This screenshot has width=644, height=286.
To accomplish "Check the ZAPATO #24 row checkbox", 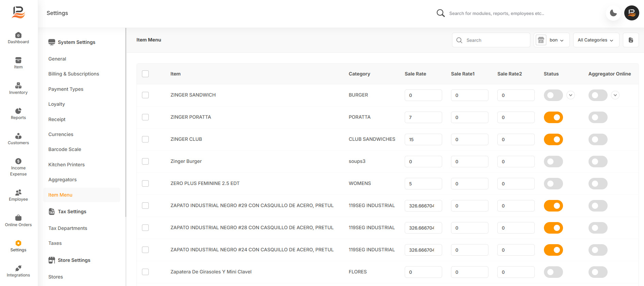I will [145, 250].
